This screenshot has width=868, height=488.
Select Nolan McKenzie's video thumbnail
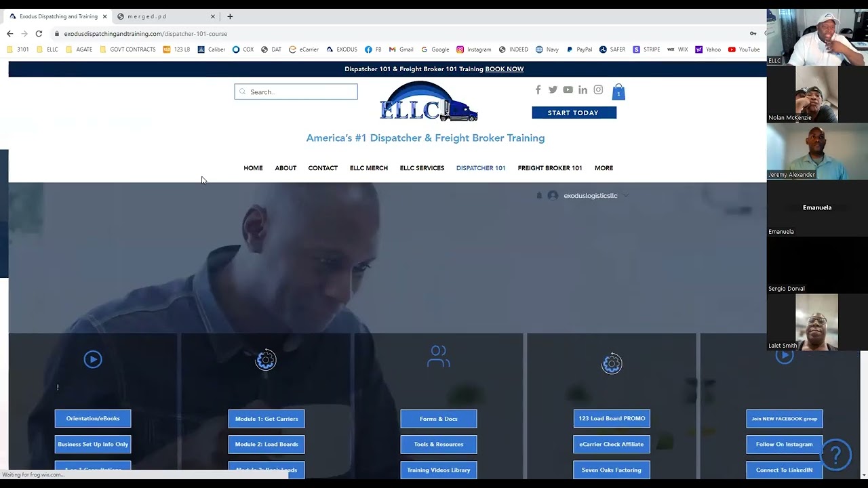pos(817,94)
